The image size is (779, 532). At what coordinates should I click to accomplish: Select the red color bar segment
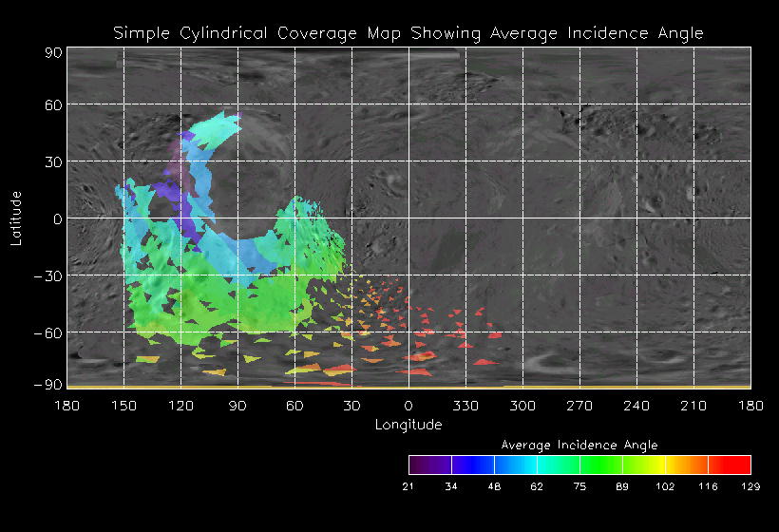coord(730,465)
